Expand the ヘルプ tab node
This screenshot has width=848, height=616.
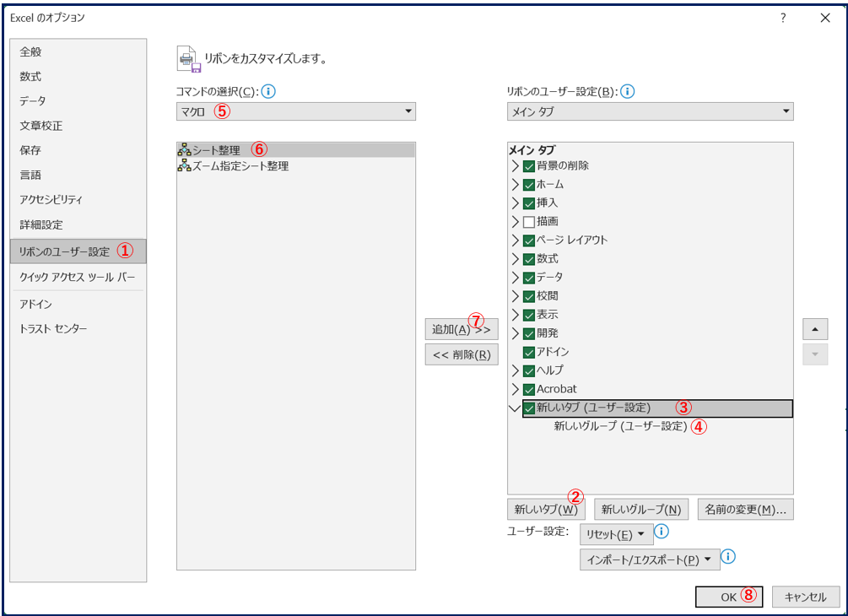[x=515, y=370]
